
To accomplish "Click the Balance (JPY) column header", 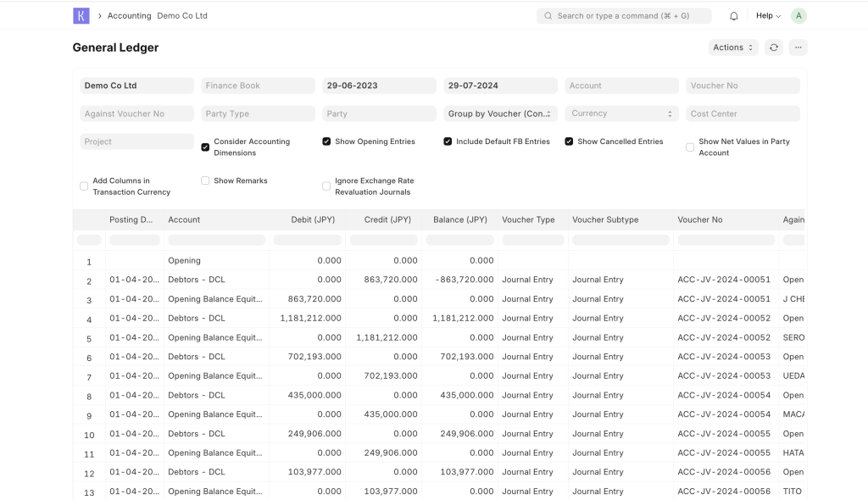I will pos(460,219).
